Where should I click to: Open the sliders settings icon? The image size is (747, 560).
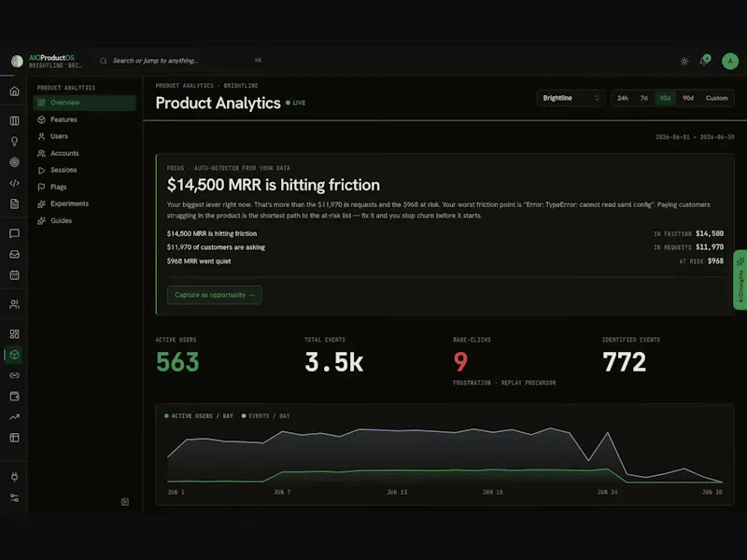coord(15,497)
